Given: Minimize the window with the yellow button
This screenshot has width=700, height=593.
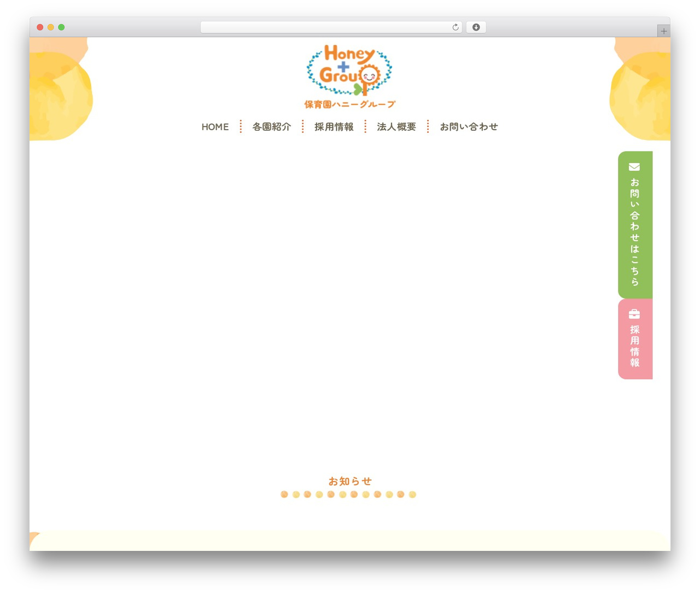Looking at the screenshot, I should pyautogui.click(x=51, y=27).
